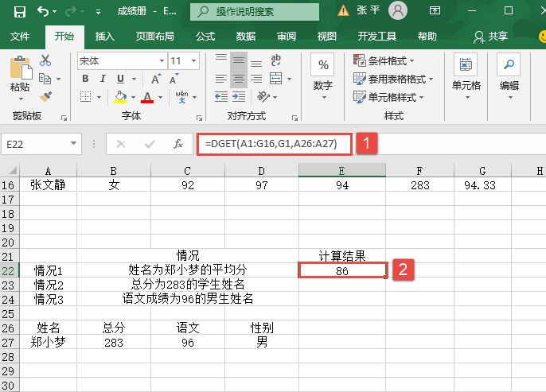Click the Cut scissors icon
This screenshot has height=392, width=546.
[x=45, y=60]
